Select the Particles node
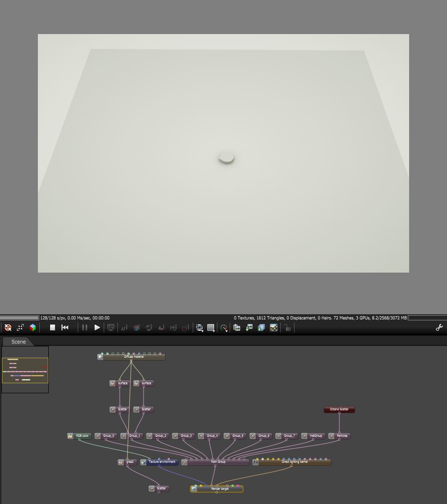 [x=339, y=436]
